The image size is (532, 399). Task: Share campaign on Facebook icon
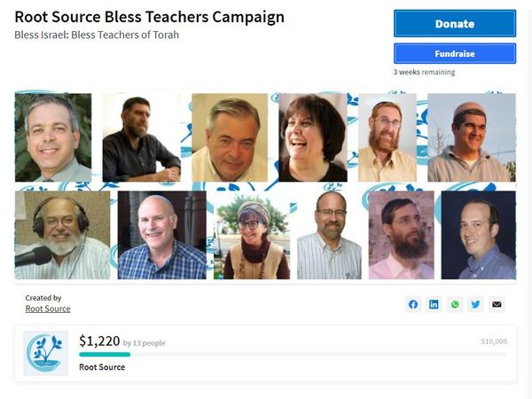[413, 304]
